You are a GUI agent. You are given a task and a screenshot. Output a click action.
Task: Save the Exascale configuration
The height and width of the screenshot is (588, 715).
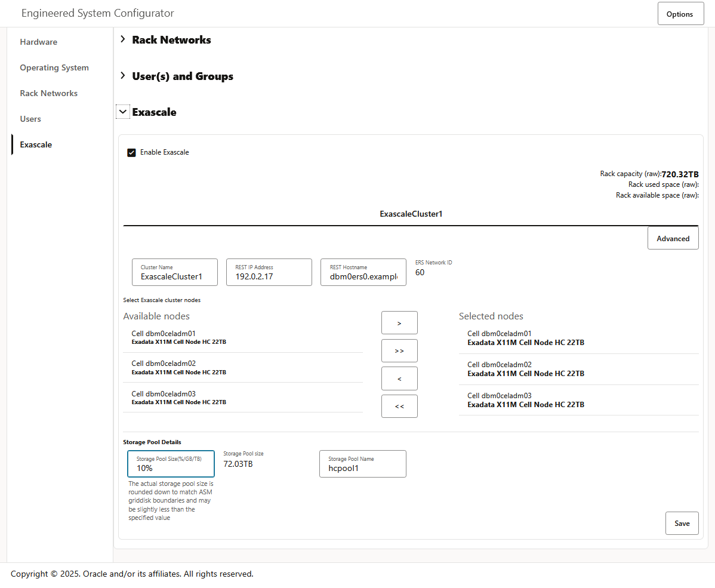point(682,524)
